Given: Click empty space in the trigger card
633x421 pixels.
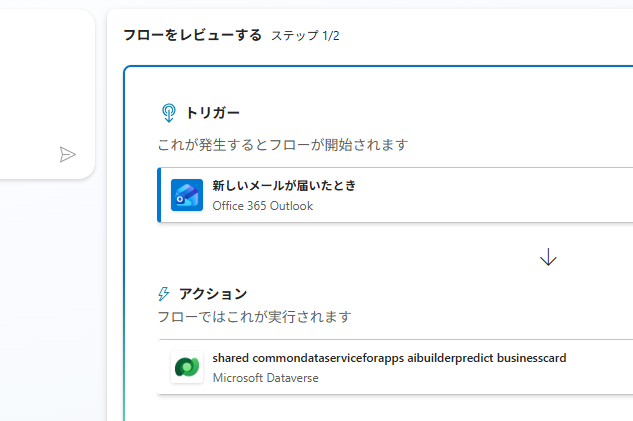Looking at the screenshot, I should (500, 195).
